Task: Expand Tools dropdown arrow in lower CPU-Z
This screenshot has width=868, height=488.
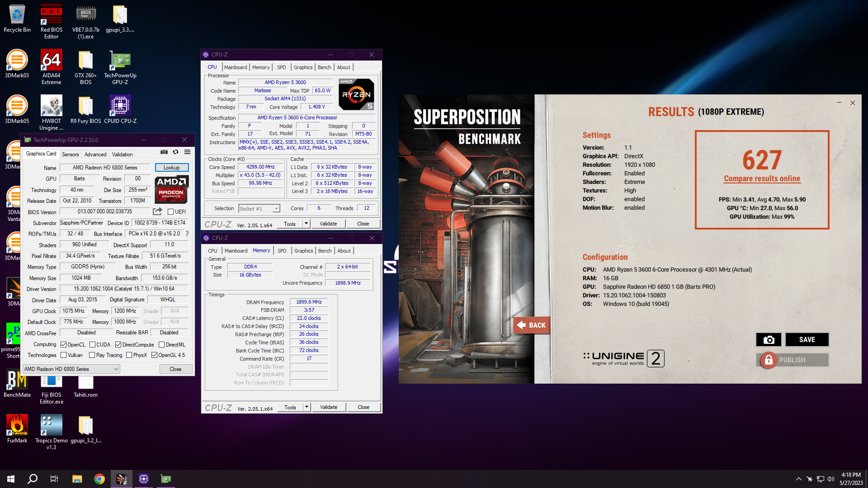Action: (307, 407)
